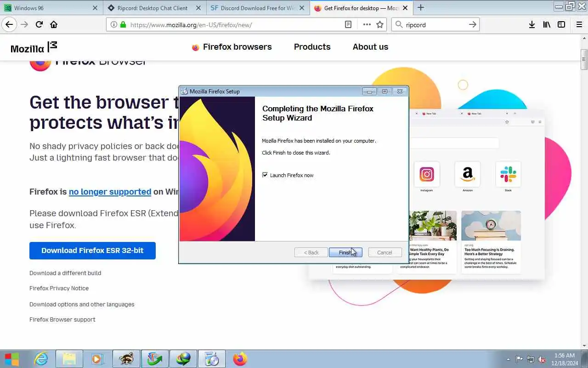Open the network tray icon
This screenshot has width=588, height=368.
[x=531, y=359]
